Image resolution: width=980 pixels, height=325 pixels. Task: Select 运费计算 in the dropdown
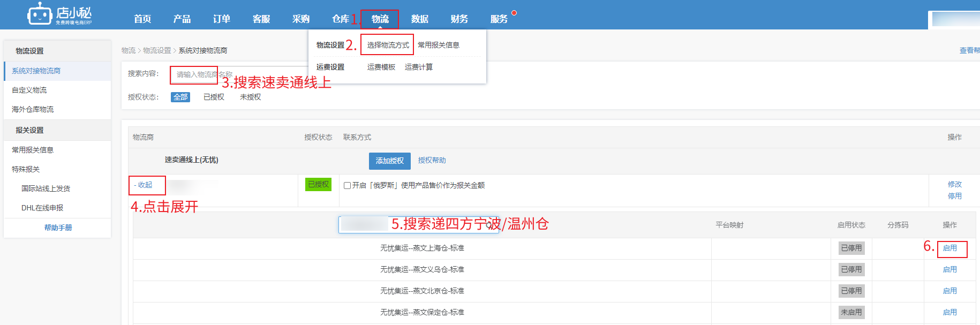pos(419,67)
